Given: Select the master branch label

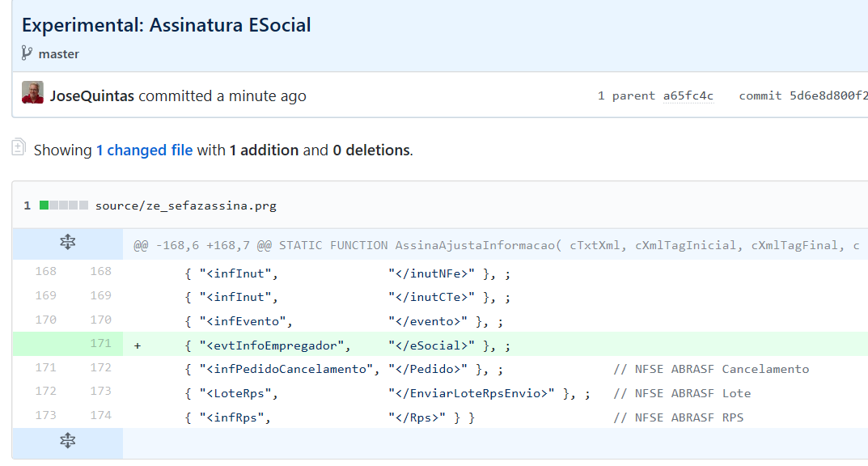Looking at the screenshot, I should click(59, 54).
